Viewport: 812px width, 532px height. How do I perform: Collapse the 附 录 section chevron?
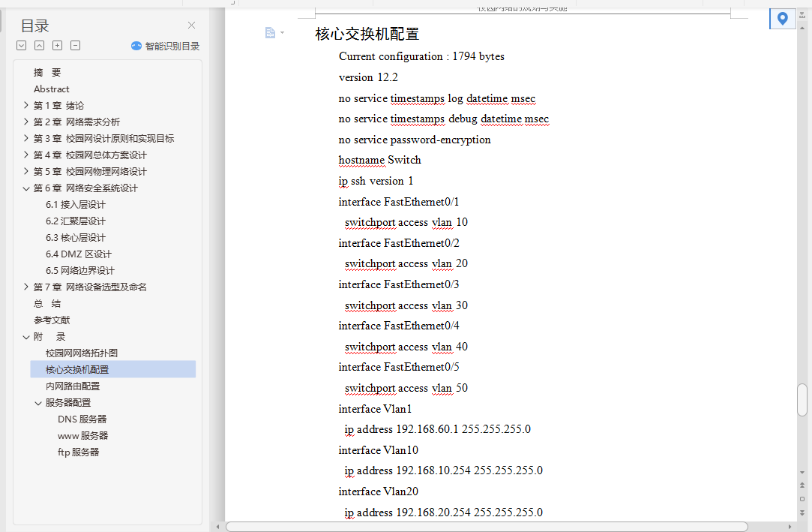click(x=26, y=337)
